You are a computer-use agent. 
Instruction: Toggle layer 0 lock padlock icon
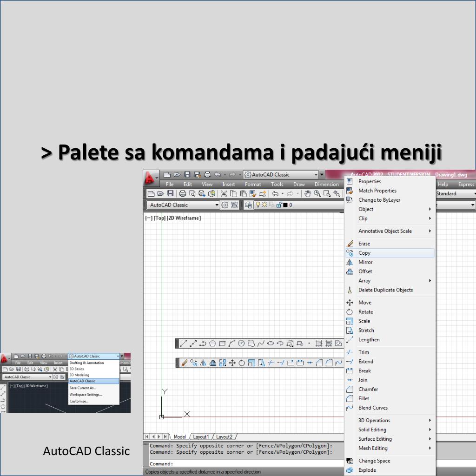coord(279,205)
